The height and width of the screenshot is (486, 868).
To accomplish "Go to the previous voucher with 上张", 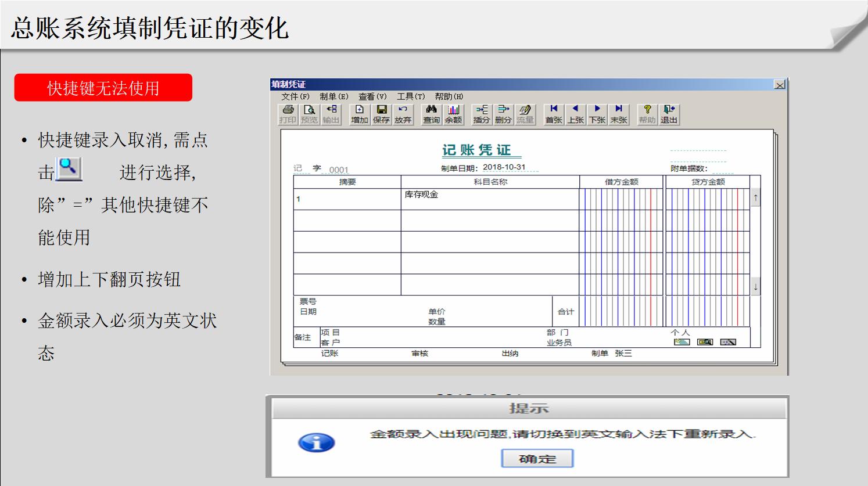I will pos(575,114).
